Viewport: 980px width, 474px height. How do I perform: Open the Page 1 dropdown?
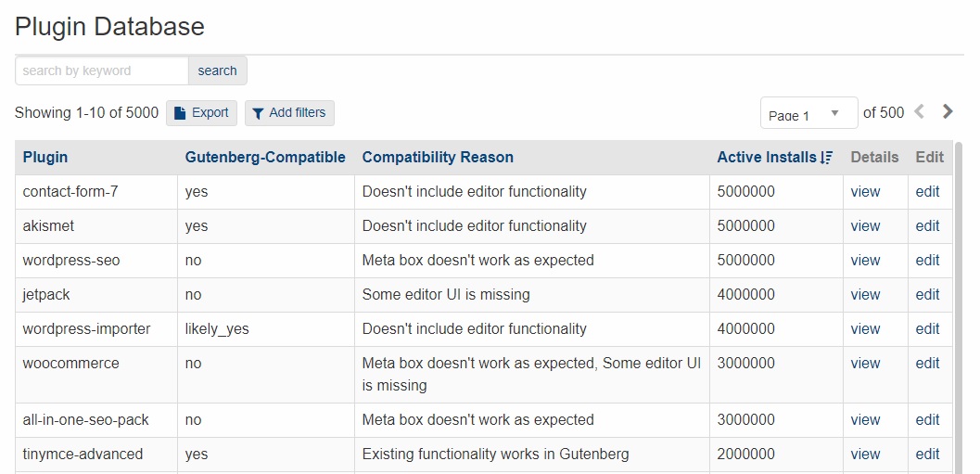[808, 113]
